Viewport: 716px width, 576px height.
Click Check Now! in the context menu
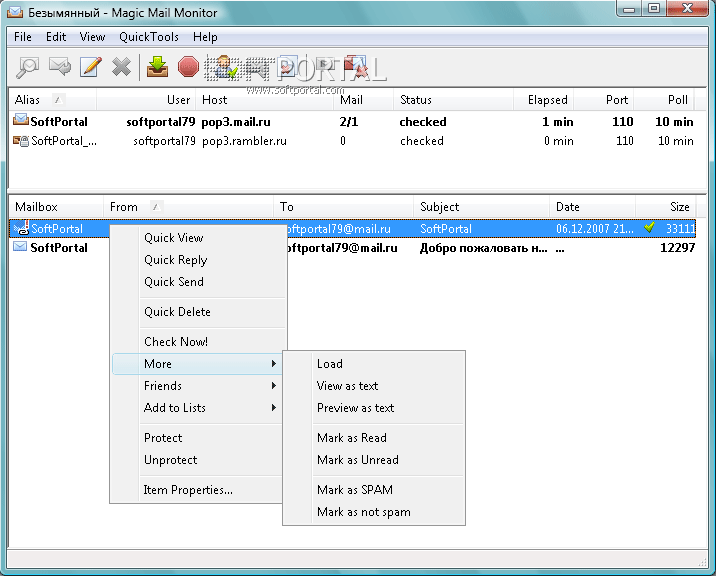[176, 342]
